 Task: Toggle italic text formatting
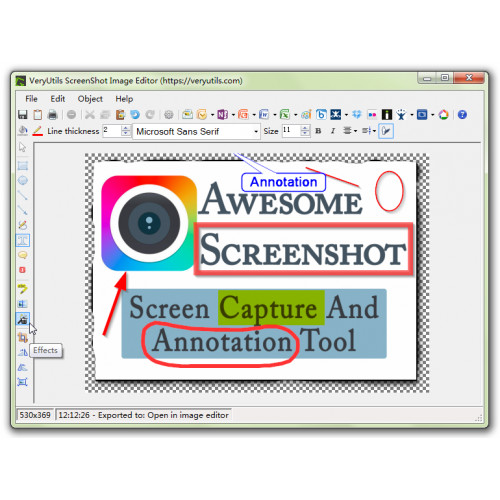333,131
